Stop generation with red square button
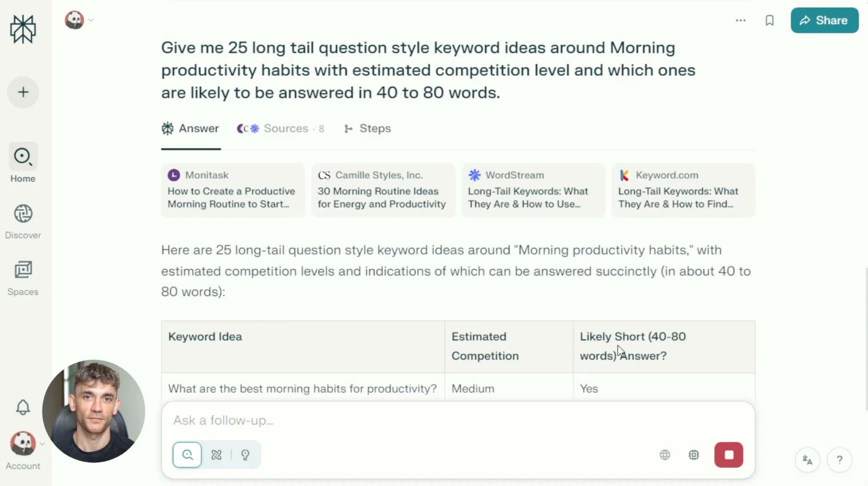 [729, 455]
